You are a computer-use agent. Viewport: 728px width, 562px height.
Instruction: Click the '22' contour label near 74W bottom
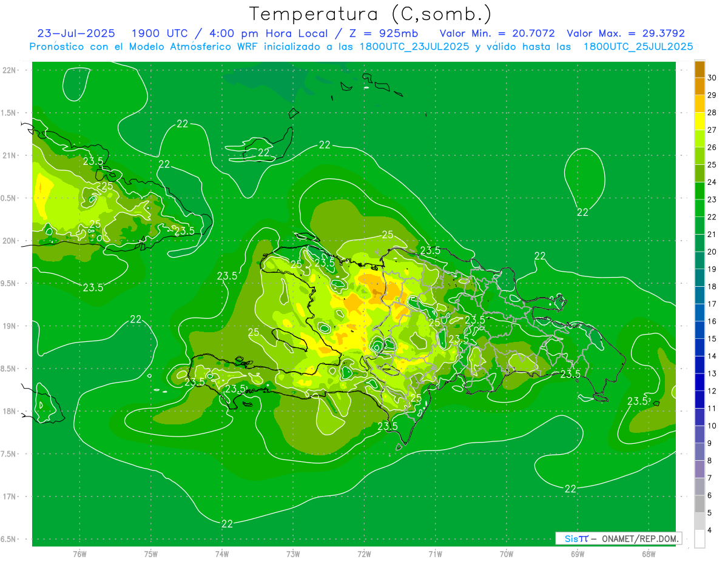[x=227, y=524]
